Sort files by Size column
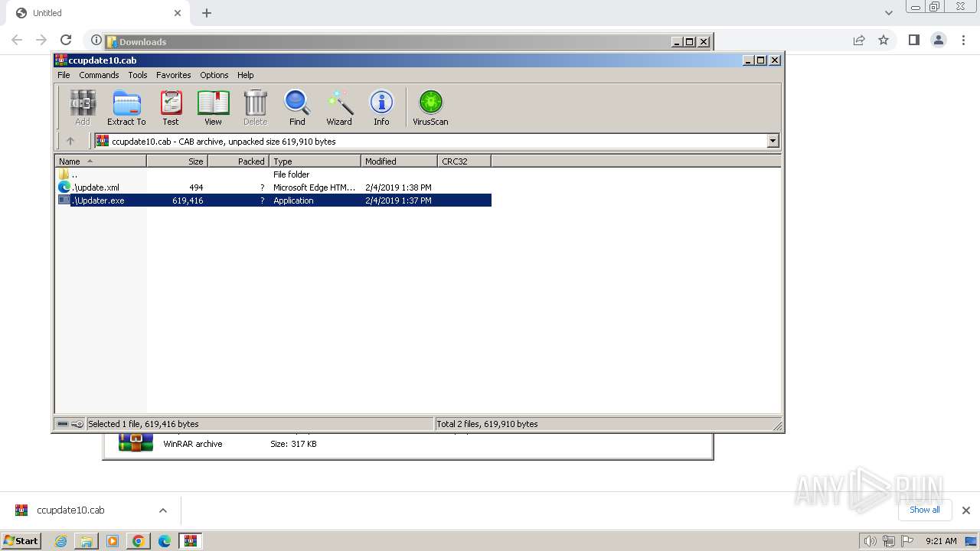This screenshot has height=551, width=980. [177, 161]
